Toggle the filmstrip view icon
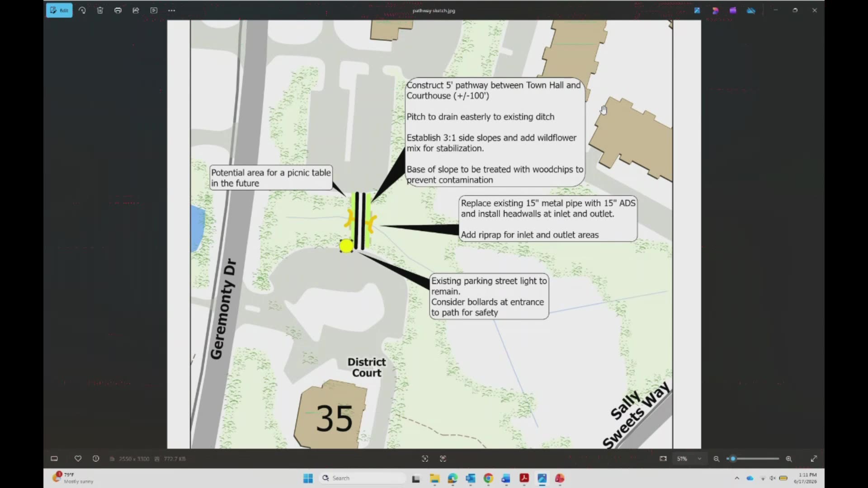Image resolution: width=868 pixels, height=488 pixels. coord(54,459)
